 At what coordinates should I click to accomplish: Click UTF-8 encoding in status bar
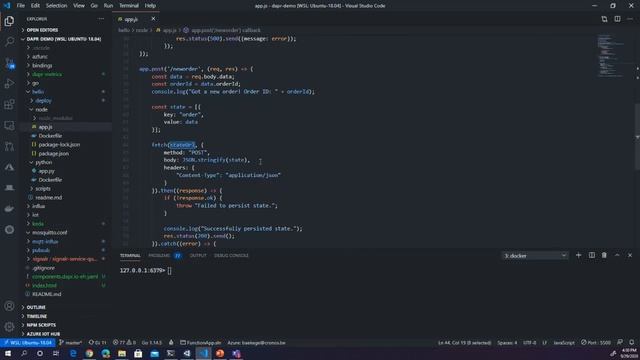pos(529,342)
